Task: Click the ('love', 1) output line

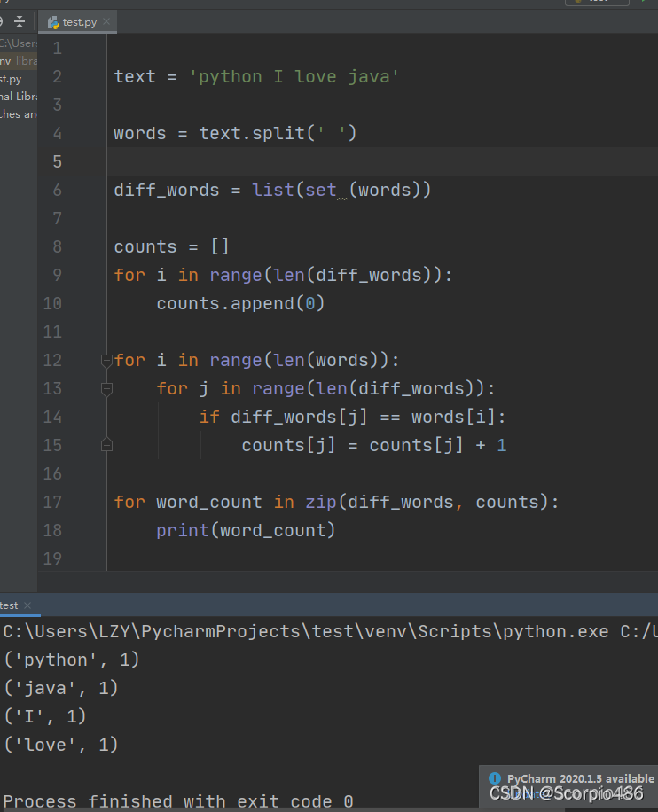Action: (x=61, y=746)
